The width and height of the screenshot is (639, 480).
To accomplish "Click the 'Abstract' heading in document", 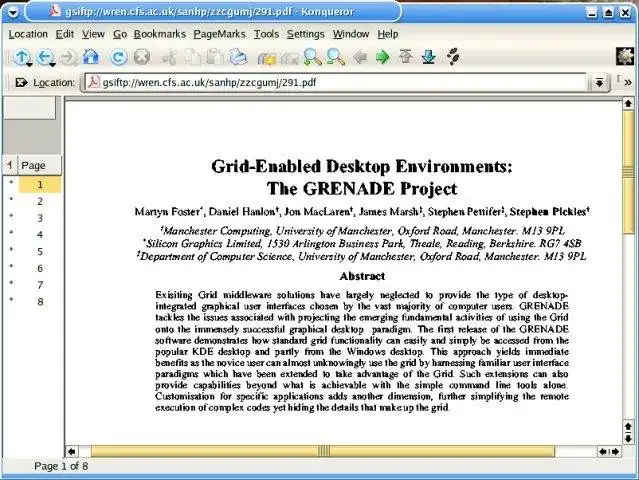I will [x=362, y=276].
